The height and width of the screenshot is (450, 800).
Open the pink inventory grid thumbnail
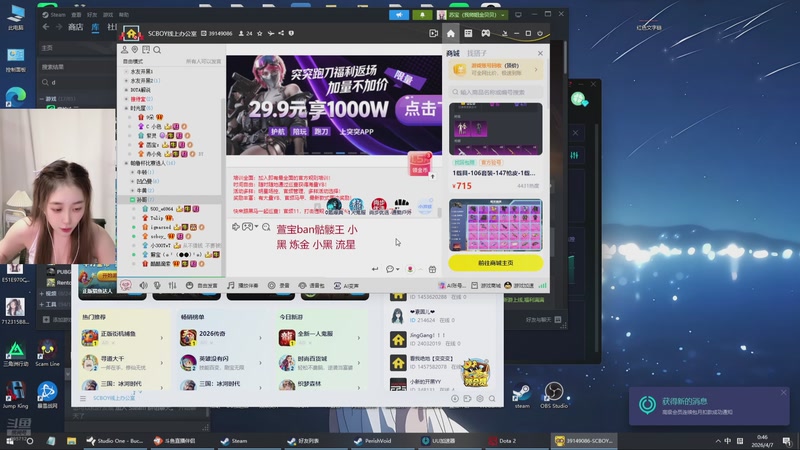coord(496,225)
